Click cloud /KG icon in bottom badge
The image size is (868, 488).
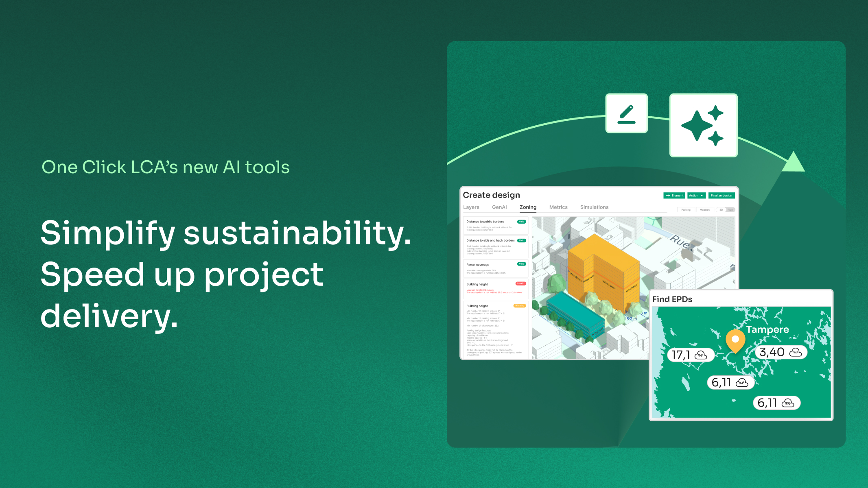pos(788,403)
